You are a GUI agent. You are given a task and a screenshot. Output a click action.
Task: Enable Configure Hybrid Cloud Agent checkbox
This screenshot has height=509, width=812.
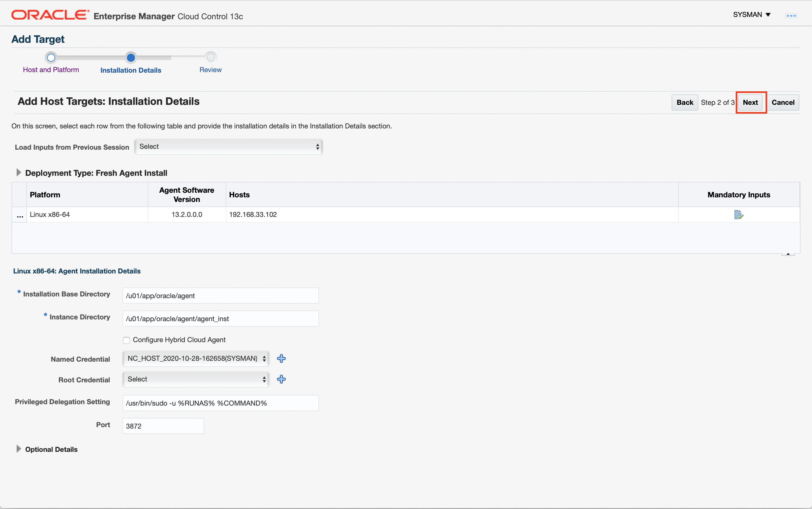point(126,340)
